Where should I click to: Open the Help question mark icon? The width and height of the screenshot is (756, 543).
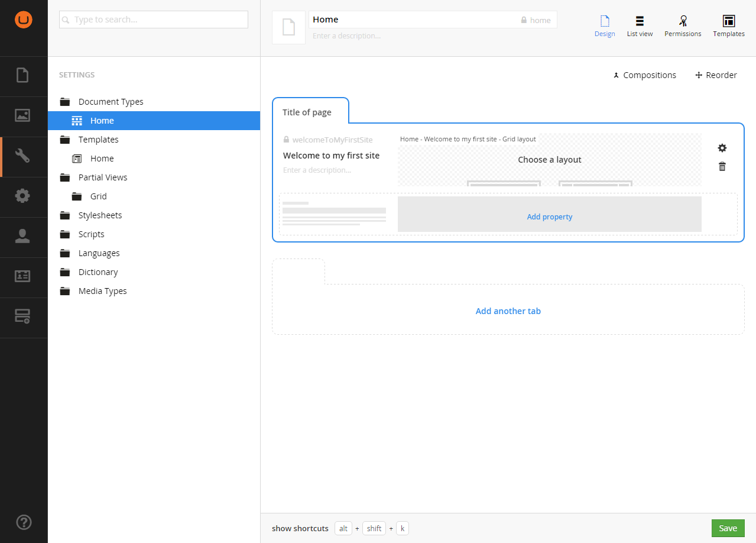(24, 522)
